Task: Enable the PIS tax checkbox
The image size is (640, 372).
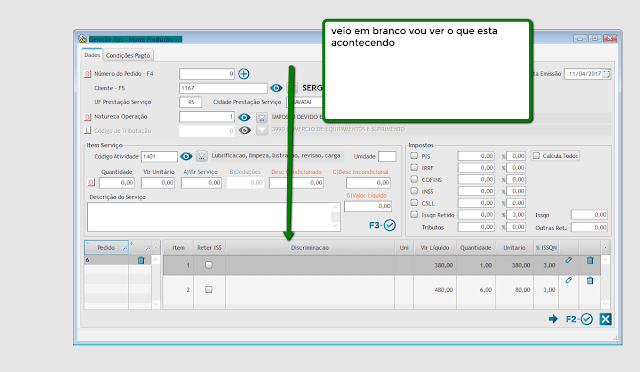Action: pyautogui.click(x=414, y=156)
